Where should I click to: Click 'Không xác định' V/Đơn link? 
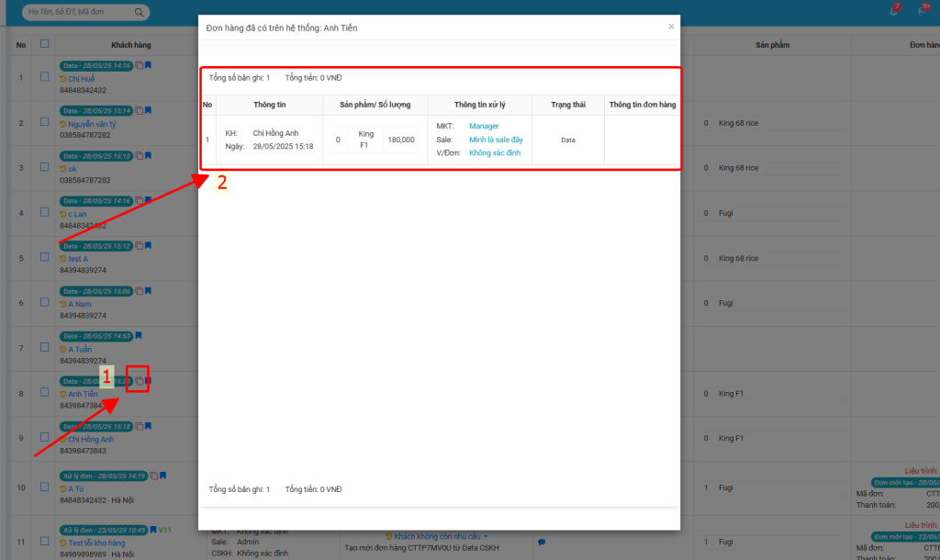[x=495, y=153]
